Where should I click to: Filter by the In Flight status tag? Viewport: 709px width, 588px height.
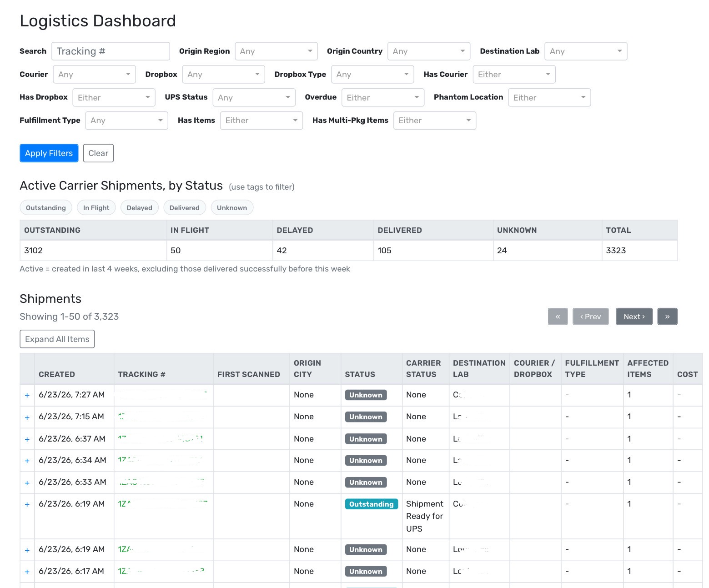point(96,208)
